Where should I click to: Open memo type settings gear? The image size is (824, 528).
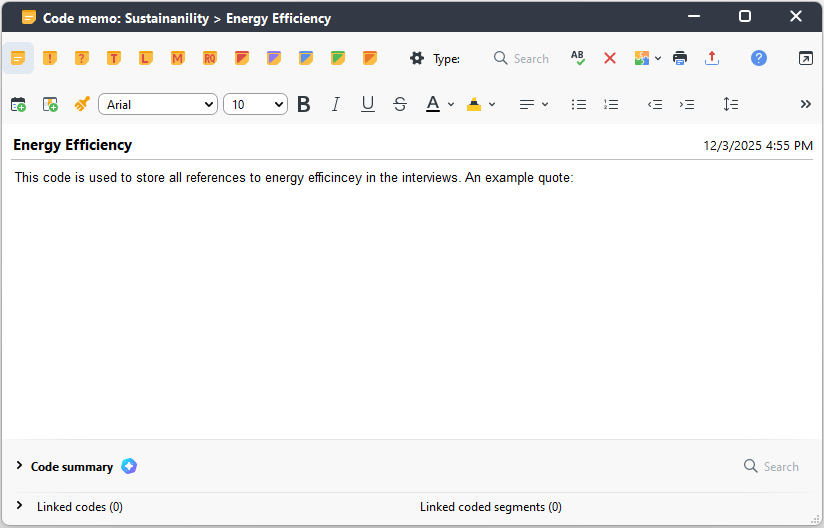[x=417, y=58]
